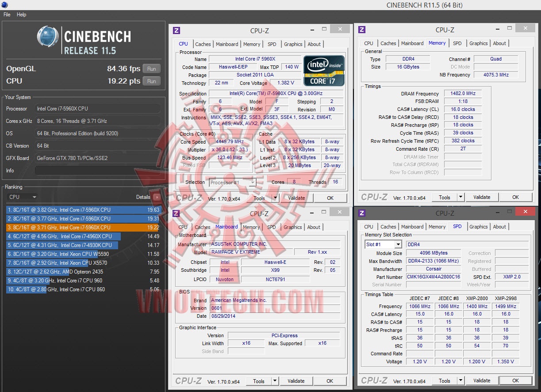Click Tools button in SPD window
The image size is (541, 392).
445,381
